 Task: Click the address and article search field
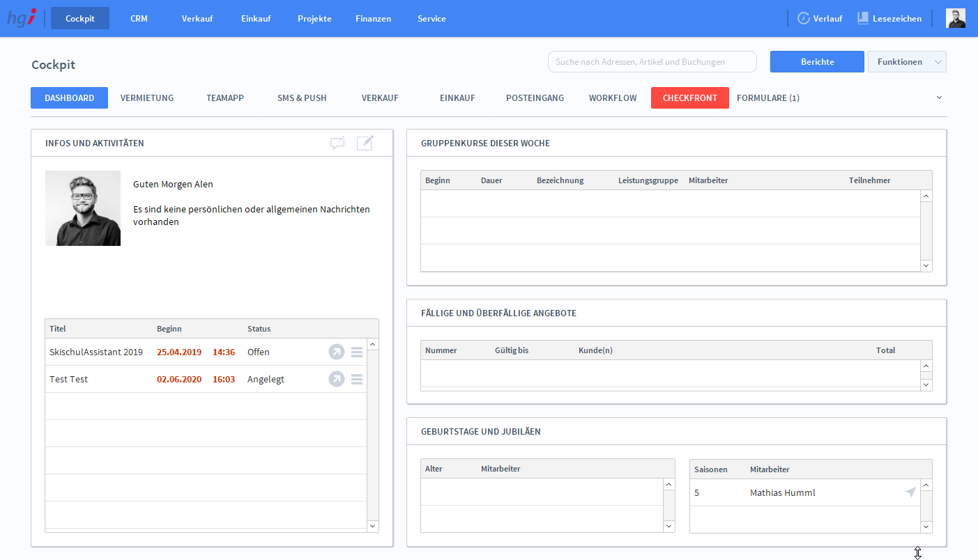[652, 62]
